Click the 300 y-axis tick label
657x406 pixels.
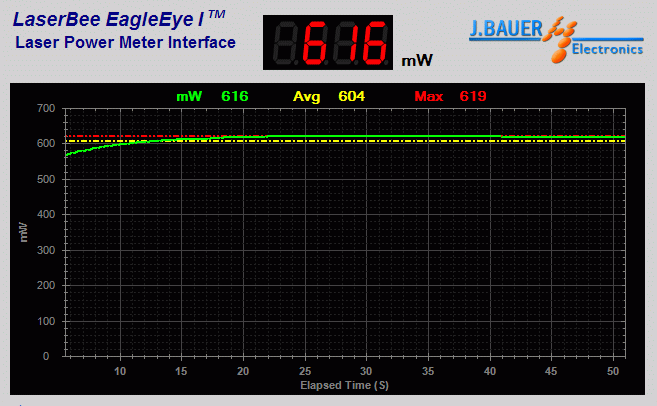tap(46, 250)
